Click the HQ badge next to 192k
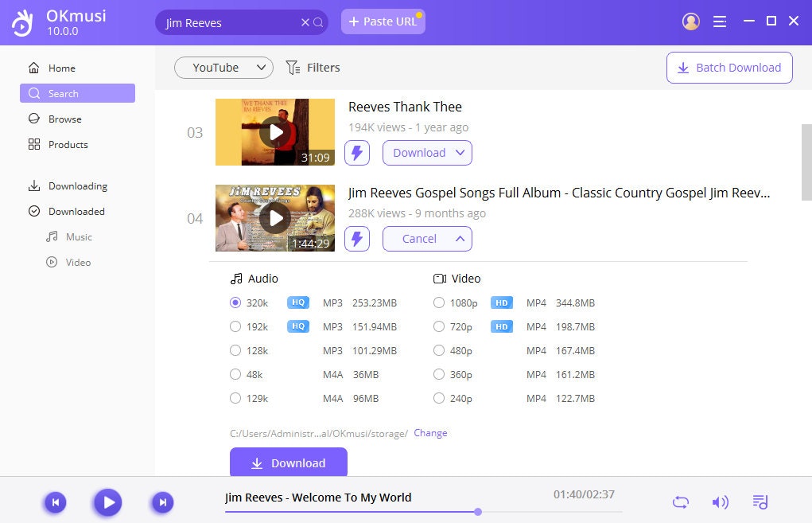The height and width of the screenshot is (523, 812). pos(298,326)
